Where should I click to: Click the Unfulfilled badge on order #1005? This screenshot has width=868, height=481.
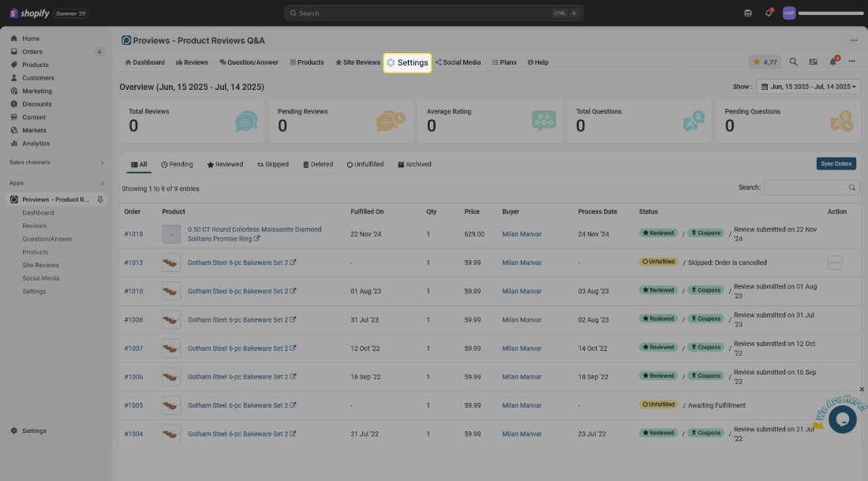tap(658, 405)
